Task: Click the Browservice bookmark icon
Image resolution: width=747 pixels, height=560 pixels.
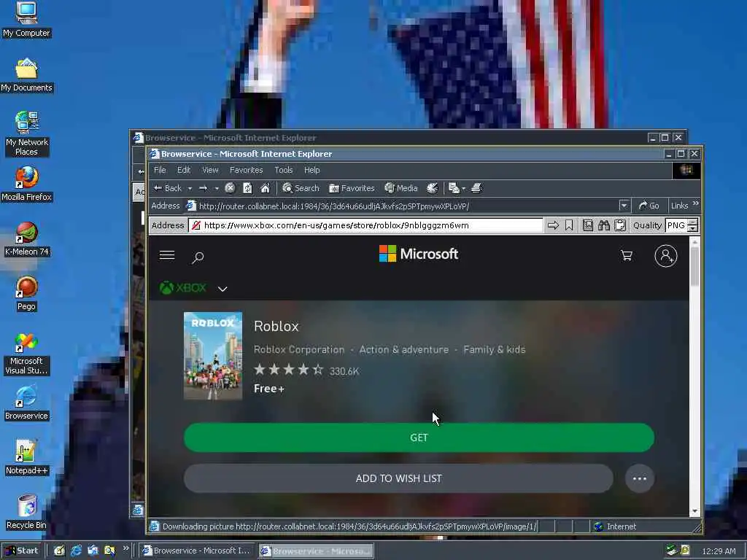Action: tap(569, 225)
